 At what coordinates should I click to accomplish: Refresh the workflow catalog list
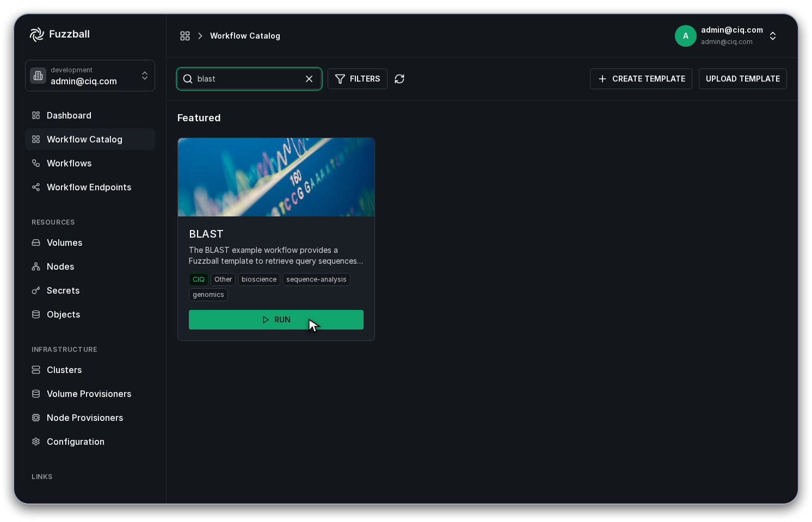tap(399, 79)
